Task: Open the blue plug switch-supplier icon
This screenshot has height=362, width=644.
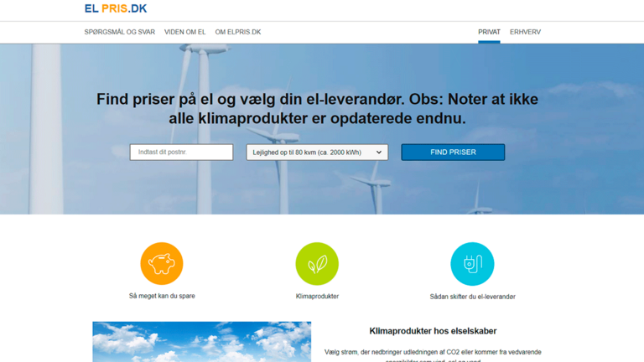Action: point(472,264)
